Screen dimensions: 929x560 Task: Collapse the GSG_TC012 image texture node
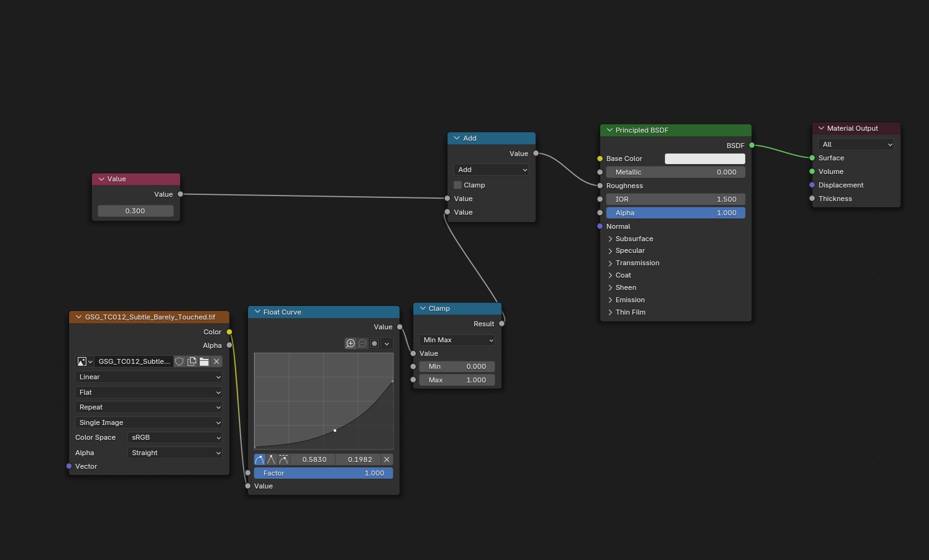coord(78,317)
